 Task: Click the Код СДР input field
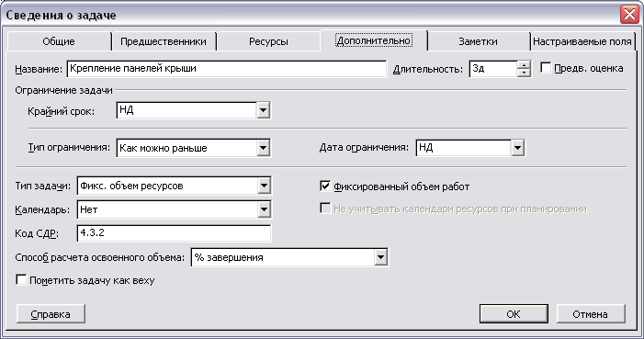click(x=174, y=233)
